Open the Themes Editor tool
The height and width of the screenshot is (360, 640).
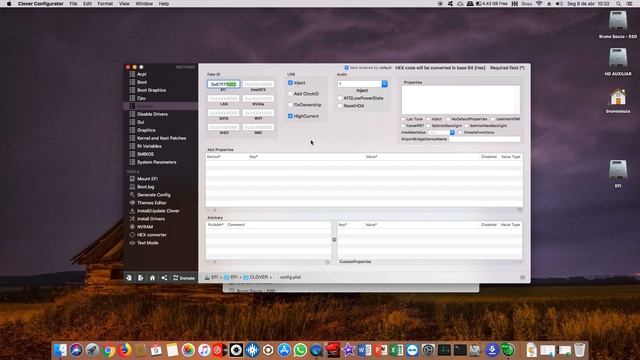pos(151,203)
